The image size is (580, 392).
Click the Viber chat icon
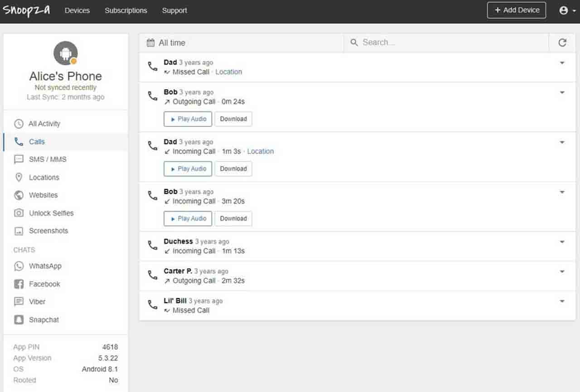19,302
